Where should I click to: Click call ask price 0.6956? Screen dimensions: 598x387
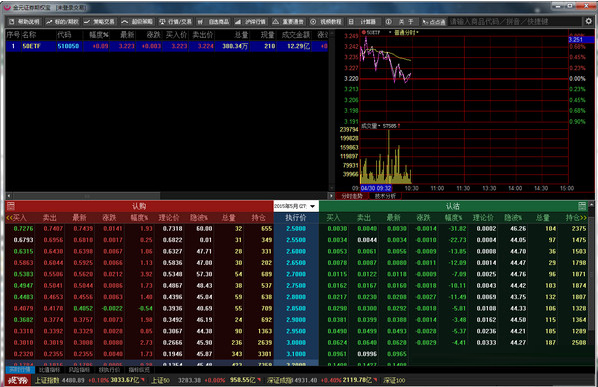click(53, 240)
